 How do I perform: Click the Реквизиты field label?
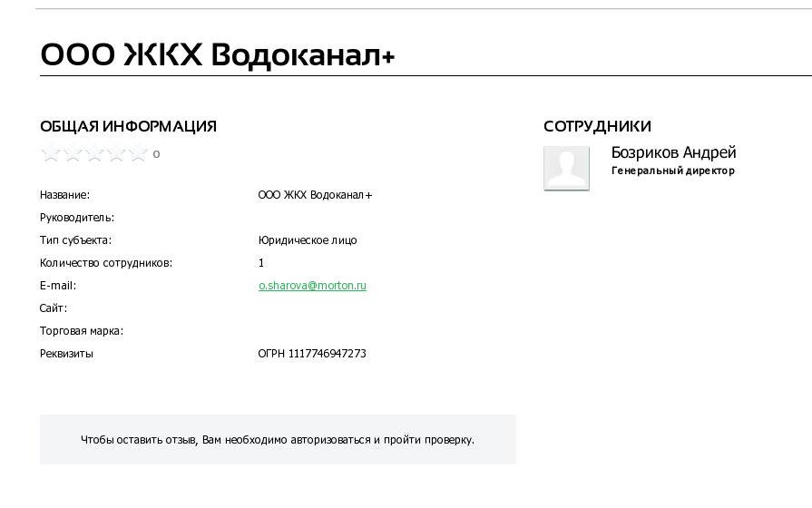(x=66, y=354)
